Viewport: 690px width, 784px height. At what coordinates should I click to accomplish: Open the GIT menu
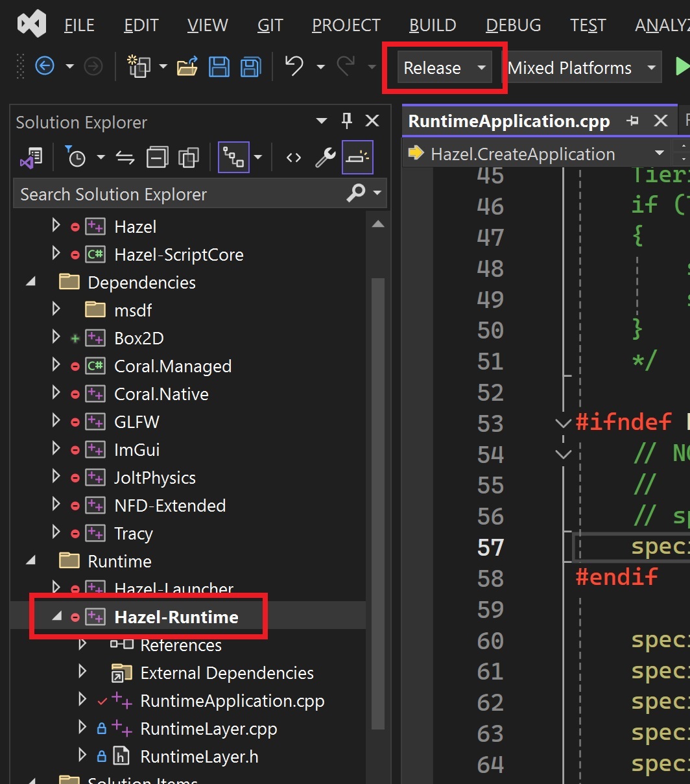point(270,25)
